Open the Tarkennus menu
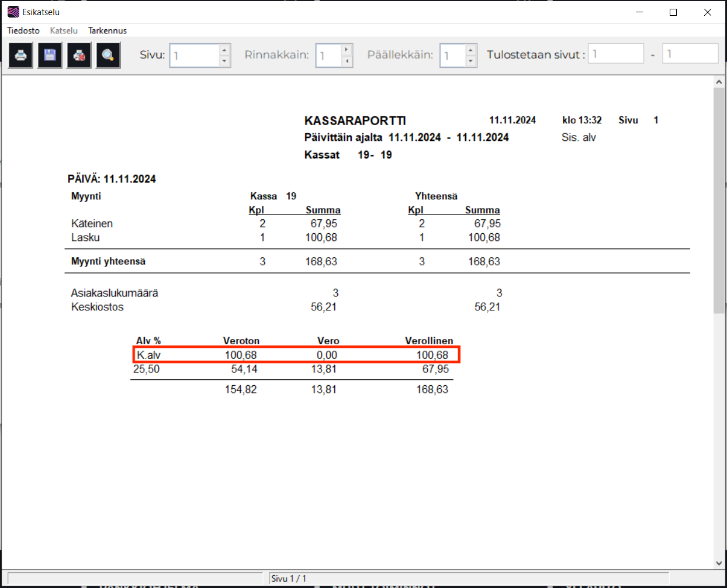727x588 pixels. tap(108, 30)
